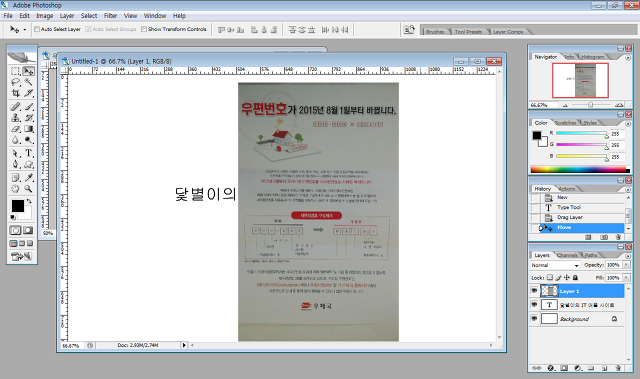The height and width of the screenshot is (379, 640).
Task: Select the Crop tool
Action: pyautogui.click(x=16, y=93)
